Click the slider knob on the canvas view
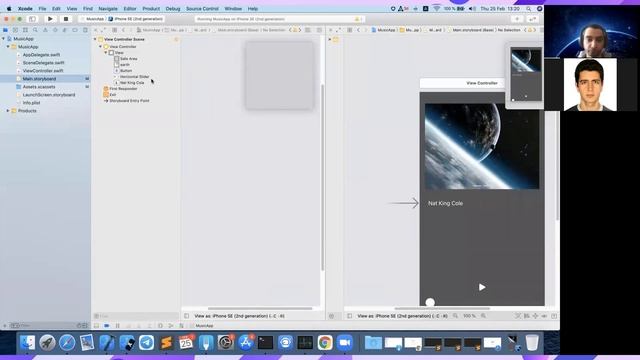Image resolution: width=640 pixels, height=360 pixels. (430, 302)
